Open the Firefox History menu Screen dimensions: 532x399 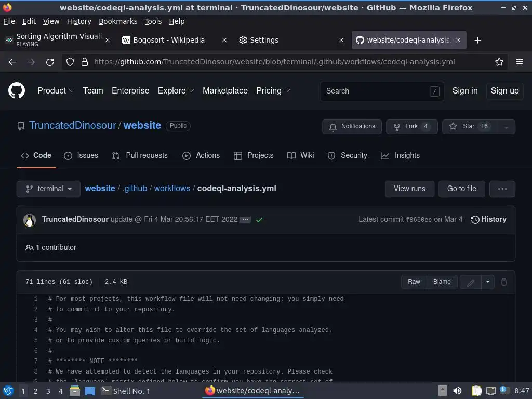[x=79, y=21]
